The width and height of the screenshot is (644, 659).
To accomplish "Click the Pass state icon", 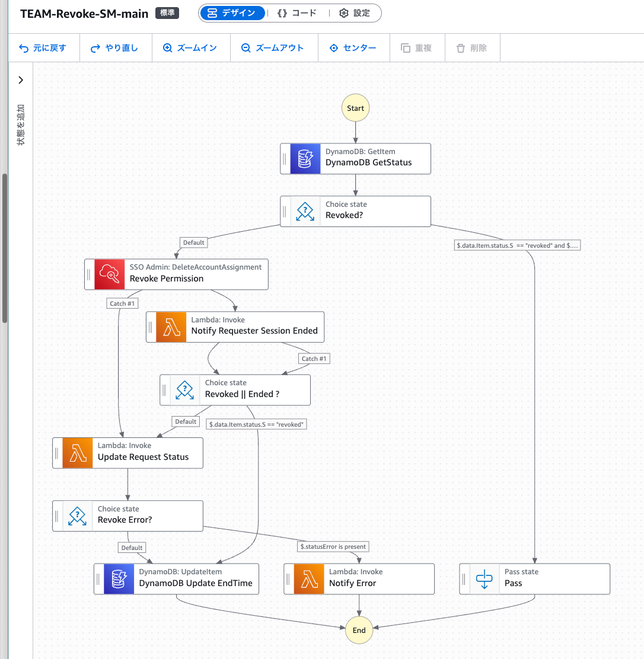I will pos(484,579).
